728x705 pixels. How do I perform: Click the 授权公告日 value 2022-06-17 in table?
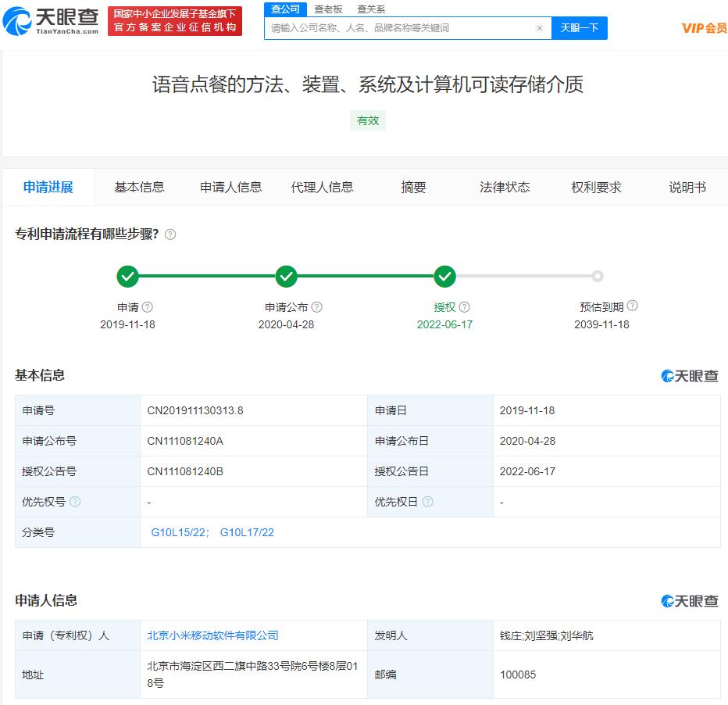click(x=527, y=471)
